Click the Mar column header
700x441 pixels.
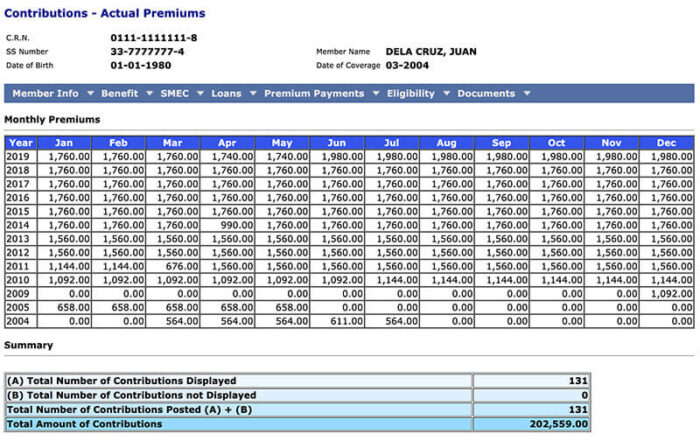(x=173, y=143)
